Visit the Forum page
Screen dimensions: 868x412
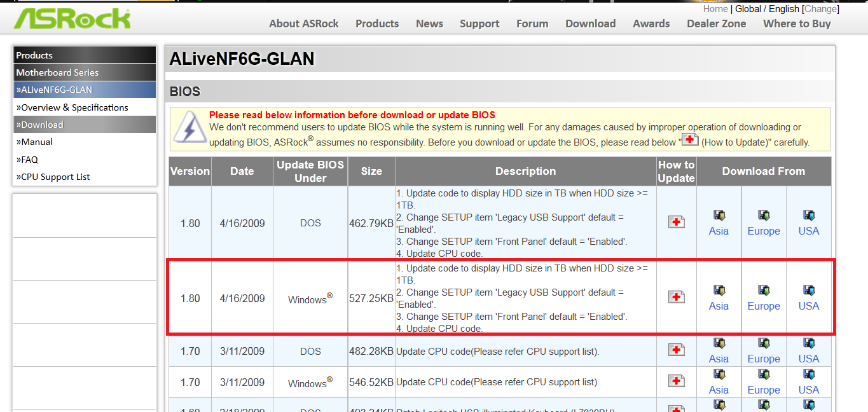pyautogui.click(x=532, y=24)
